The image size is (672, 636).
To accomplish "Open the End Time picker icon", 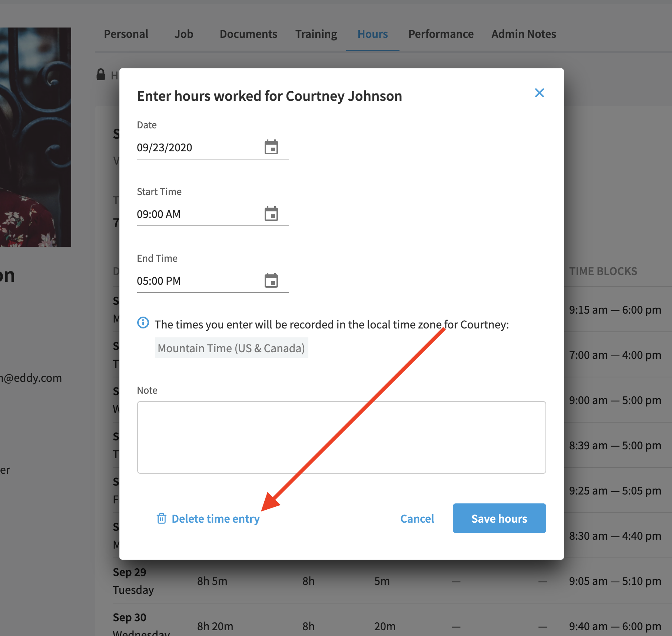I will click(x=271, y=281).
